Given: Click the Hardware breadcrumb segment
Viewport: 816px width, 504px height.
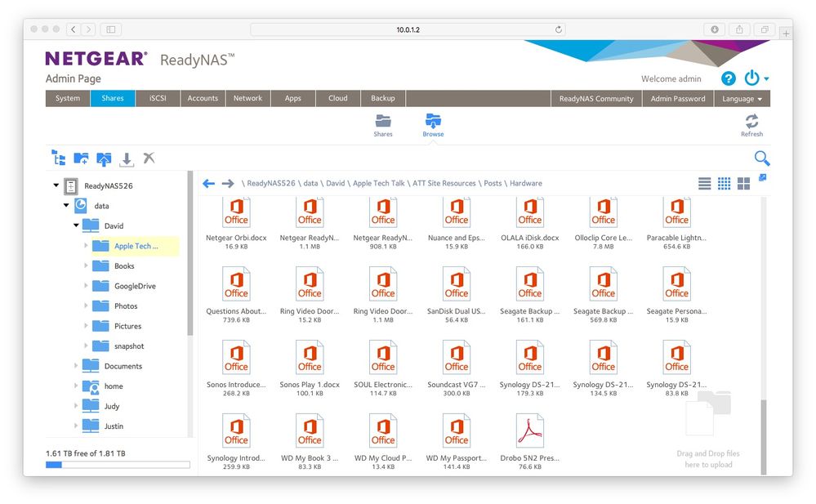Looking at the screenshot, I should coord(525,183).
